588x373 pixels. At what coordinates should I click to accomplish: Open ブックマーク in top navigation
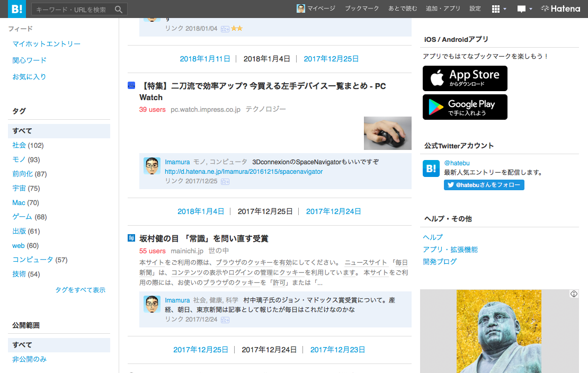(362, 8)
